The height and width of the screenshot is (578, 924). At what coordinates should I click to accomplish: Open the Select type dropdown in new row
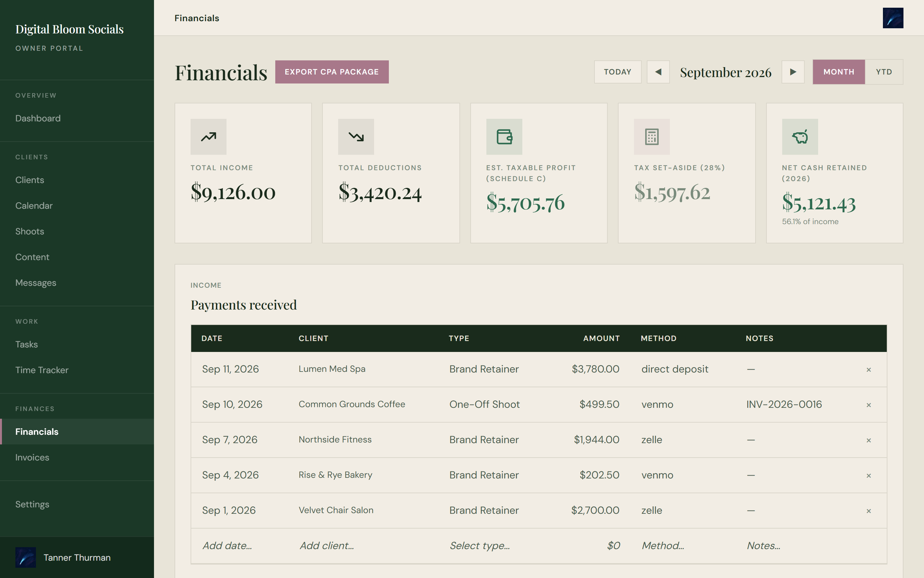496,546
